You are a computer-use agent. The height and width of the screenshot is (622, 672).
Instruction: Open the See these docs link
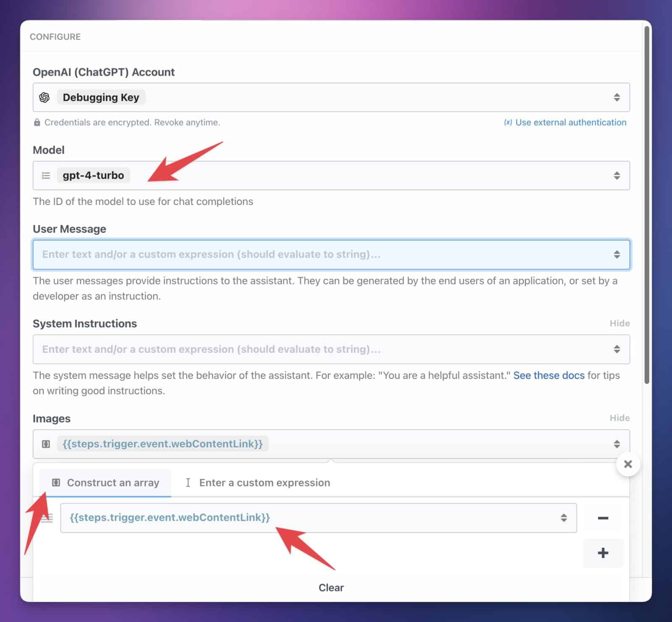pos(549,375)
